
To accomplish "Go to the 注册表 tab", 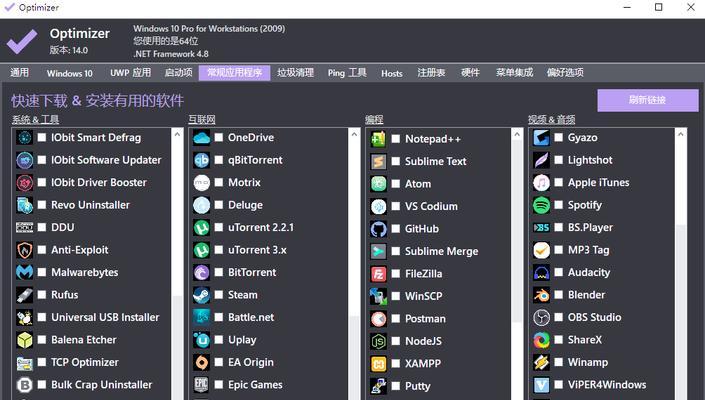I will point(431,73).
